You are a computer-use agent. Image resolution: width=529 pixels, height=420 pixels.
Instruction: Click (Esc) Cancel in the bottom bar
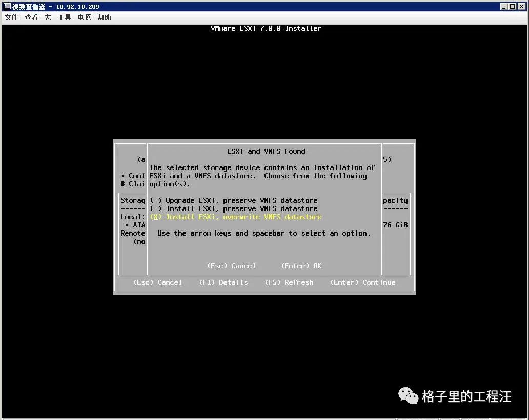[x=157, y=282]
